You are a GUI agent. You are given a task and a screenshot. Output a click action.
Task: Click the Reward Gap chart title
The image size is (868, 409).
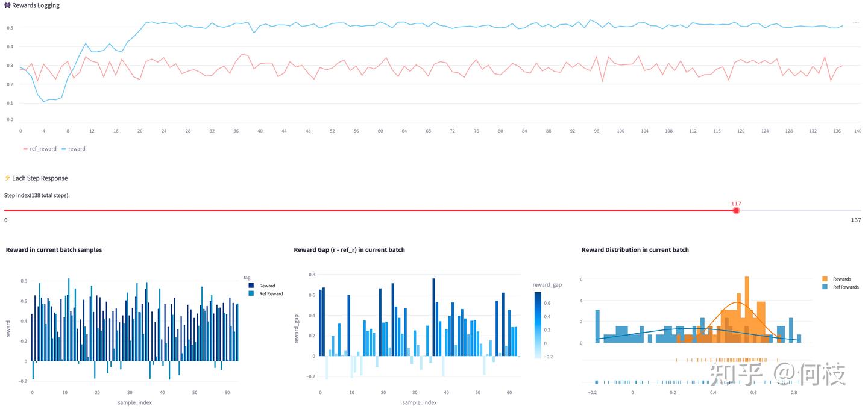coord(349,250)
